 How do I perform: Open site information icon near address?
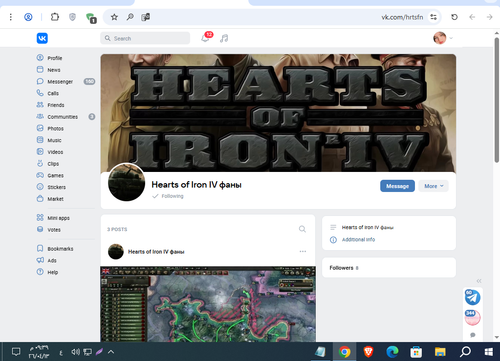[x=433, y=17]
